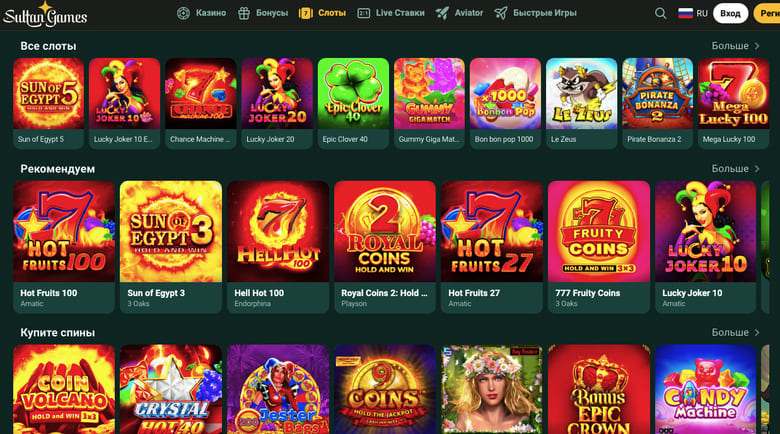Select the Live Ставки menu item
The width and height of the screenshot is (780, 434).
pos(391,13)
